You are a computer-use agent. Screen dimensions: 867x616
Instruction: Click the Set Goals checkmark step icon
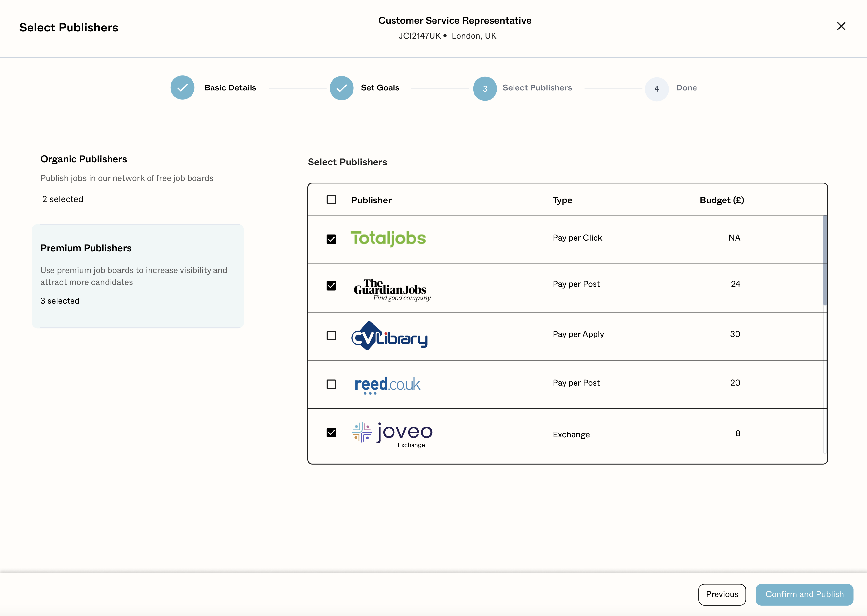(341, 88)
